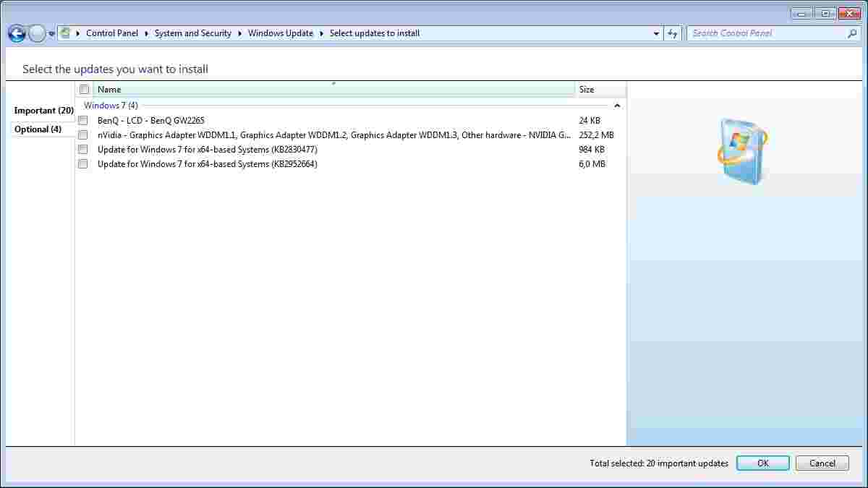Click into the Search Control Panel field
The width and height of the screenshot is (868, 488).
(x=767, y=33)
